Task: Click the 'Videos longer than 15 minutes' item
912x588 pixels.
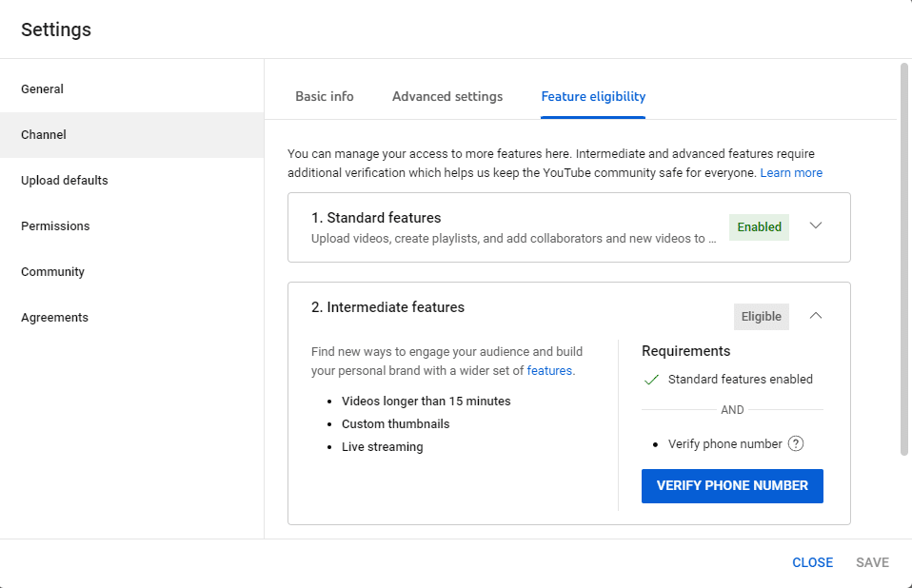Action: click(426, 402)
